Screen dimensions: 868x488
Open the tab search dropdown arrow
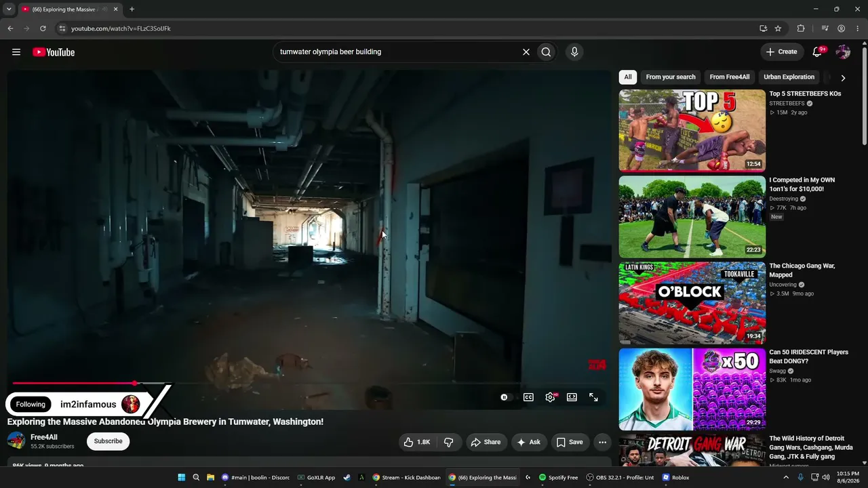click(x=9, y=9)
